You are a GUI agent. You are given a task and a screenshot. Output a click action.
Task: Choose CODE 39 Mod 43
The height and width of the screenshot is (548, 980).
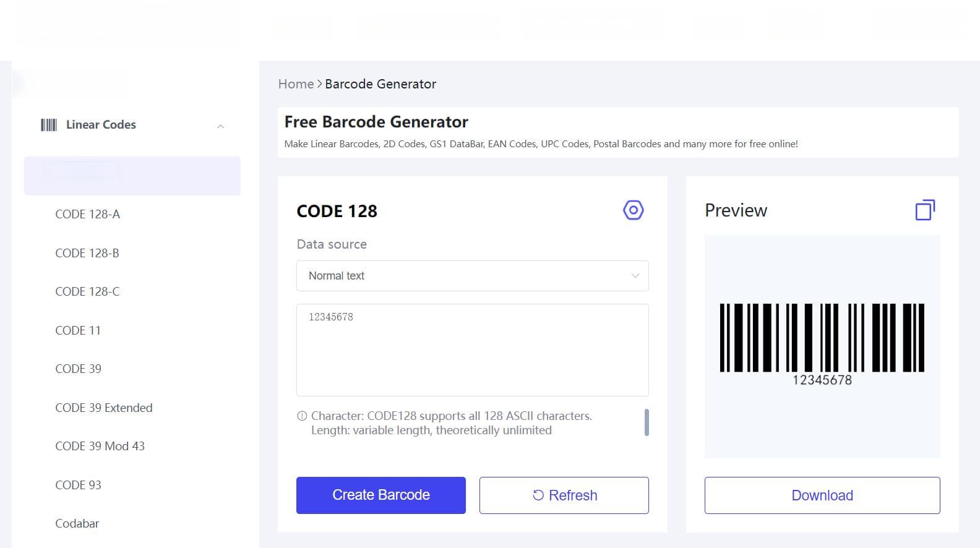click(100, 446)
